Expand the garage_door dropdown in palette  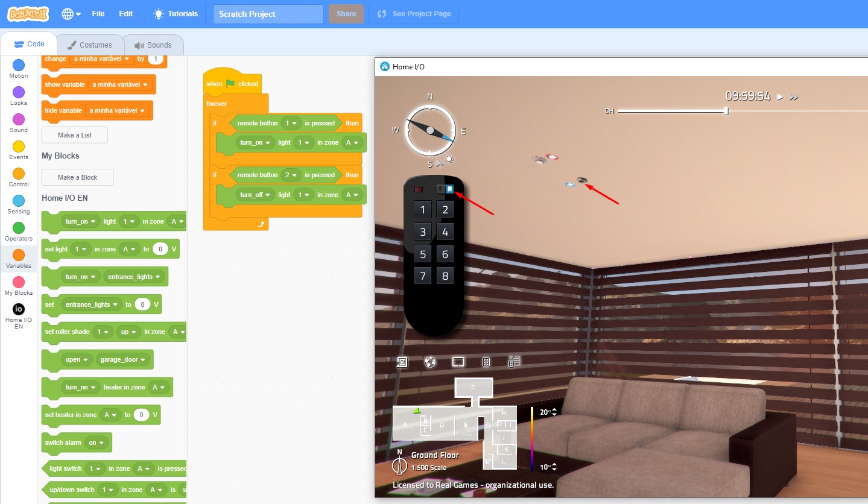pos(122,360)
